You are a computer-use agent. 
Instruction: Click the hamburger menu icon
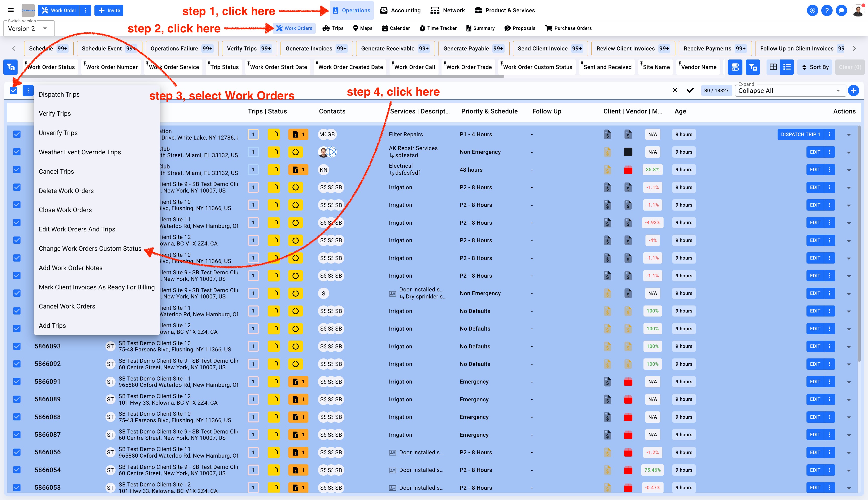point(11,10)
